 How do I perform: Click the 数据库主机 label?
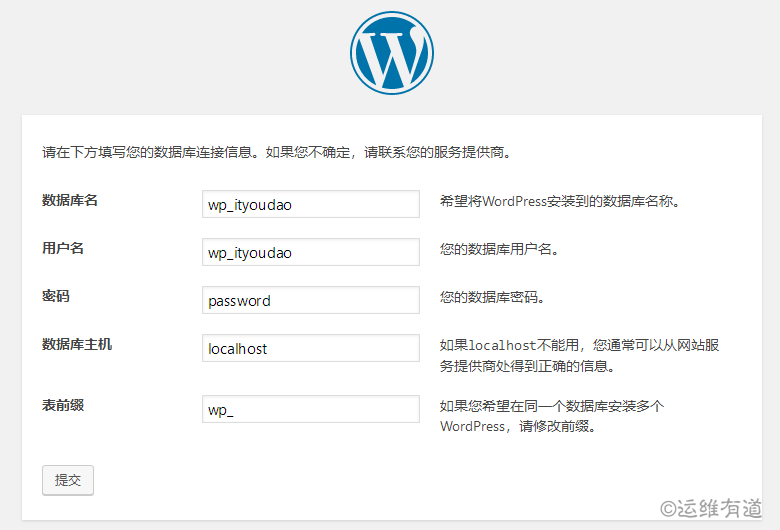77,344
